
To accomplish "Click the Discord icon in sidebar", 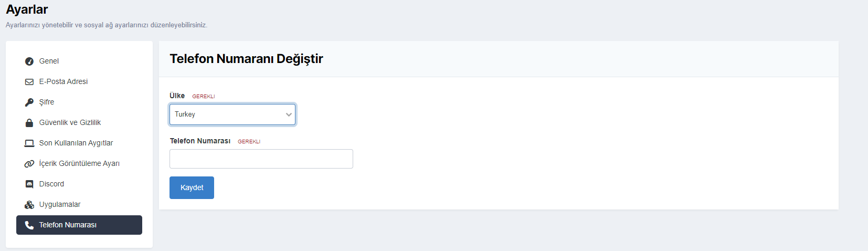I will 29,184.
